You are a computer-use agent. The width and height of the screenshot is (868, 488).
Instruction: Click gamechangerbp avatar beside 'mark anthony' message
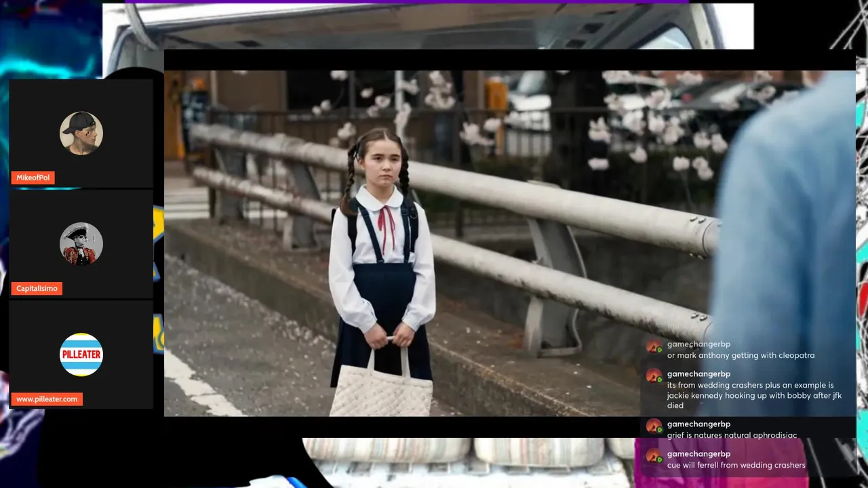(x=654, y=347)
